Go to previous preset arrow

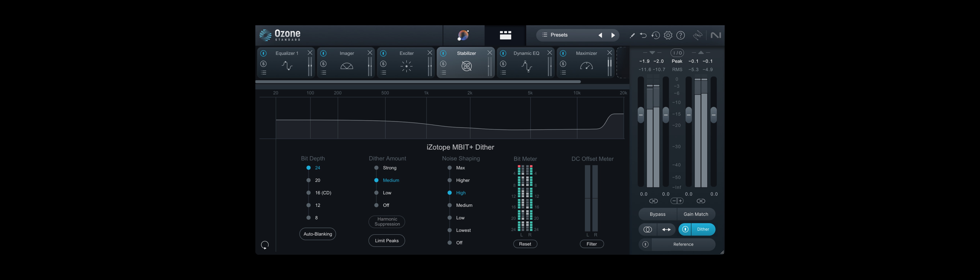(600, 35)
